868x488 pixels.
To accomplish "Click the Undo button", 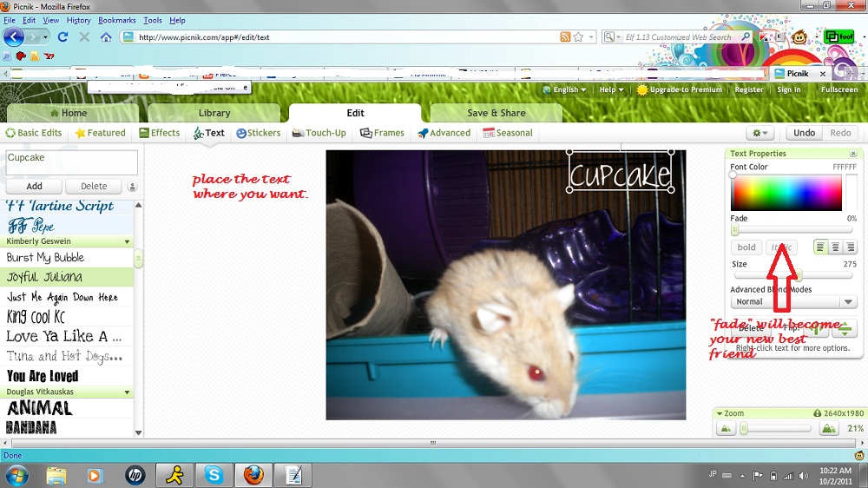I will pos(804,133).
